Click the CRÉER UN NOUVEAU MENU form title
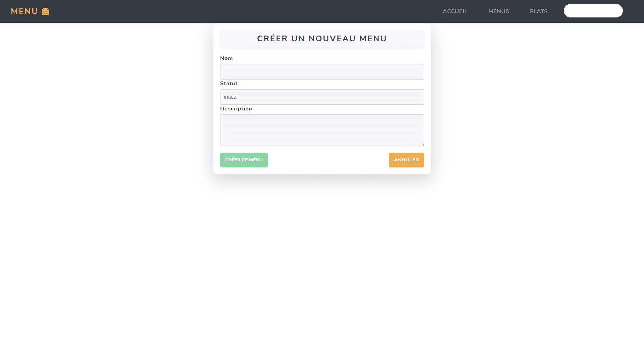 pos(322,38)
